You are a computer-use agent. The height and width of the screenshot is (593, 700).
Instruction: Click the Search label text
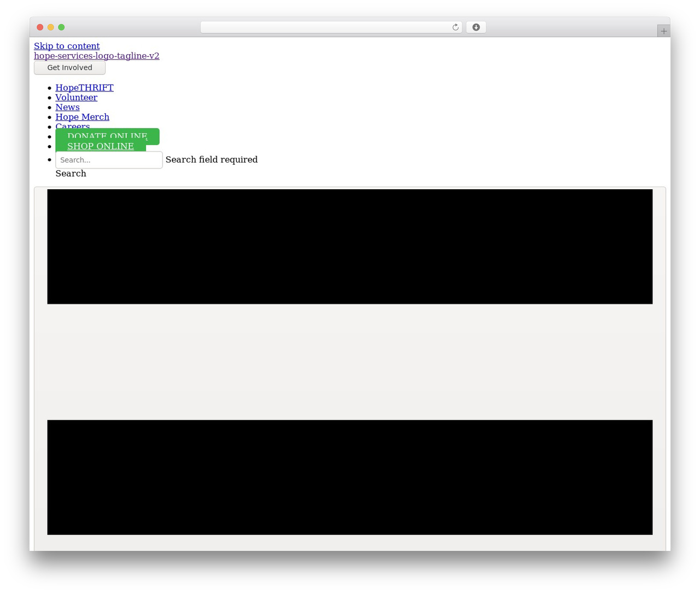(x=71, y=173)
